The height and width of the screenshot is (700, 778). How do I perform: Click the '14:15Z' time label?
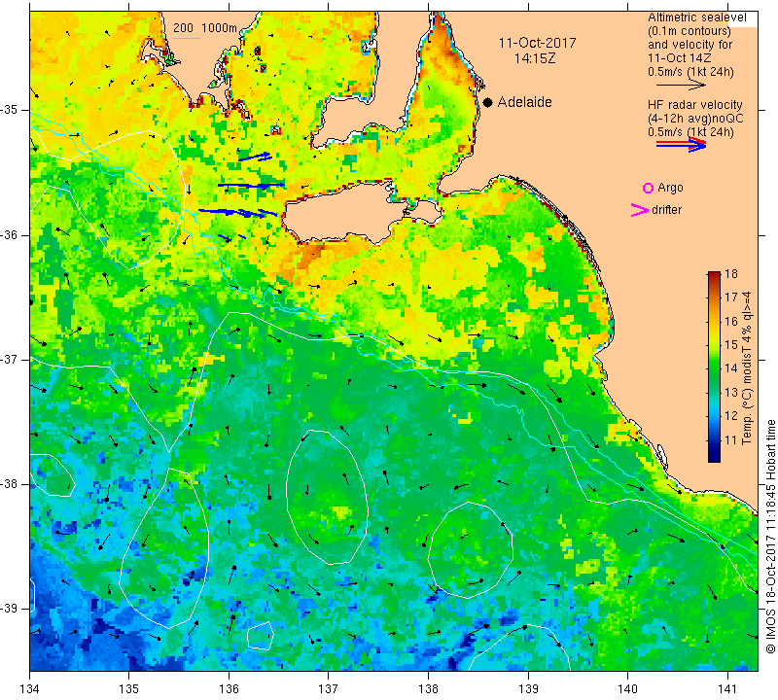coord(535,58)
